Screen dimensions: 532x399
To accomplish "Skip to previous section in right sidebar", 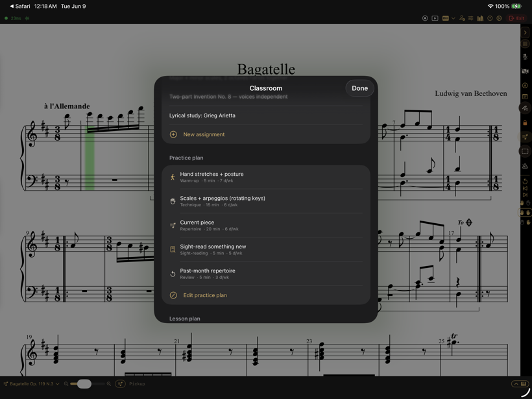I will tap(526, 188).
